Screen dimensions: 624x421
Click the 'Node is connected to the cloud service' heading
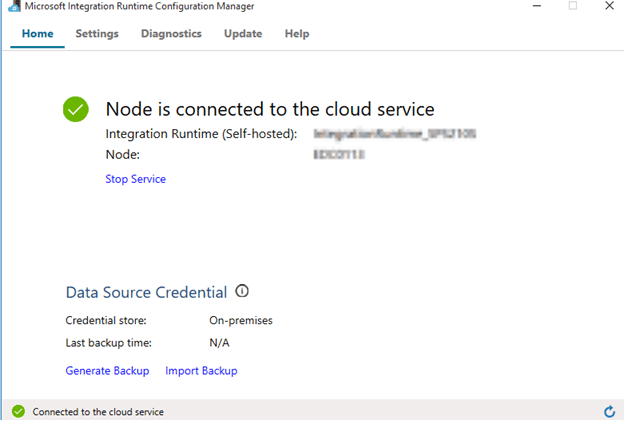pos(270,109)
